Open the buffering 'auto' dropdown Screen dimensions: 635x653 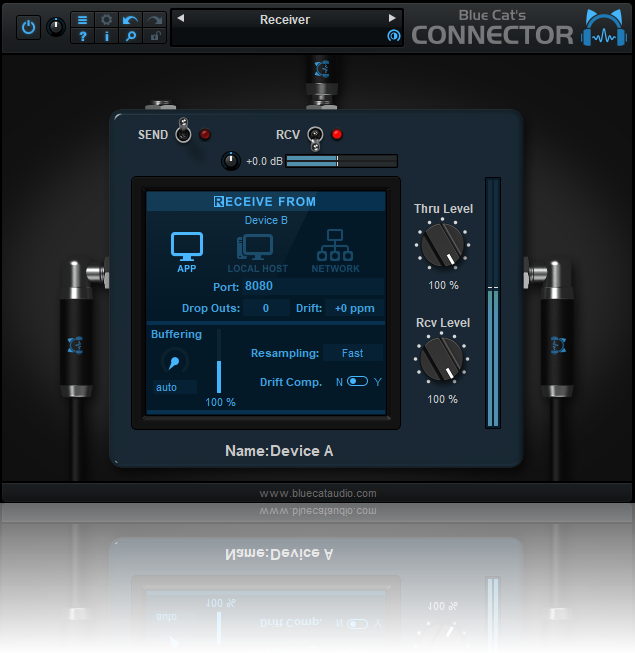(x=174, y=387)
